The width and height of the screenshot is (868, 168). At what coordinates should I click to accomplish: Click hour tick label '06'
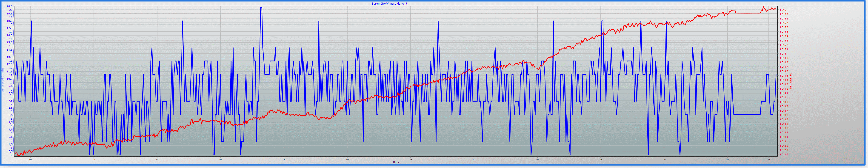coord(411,160)
